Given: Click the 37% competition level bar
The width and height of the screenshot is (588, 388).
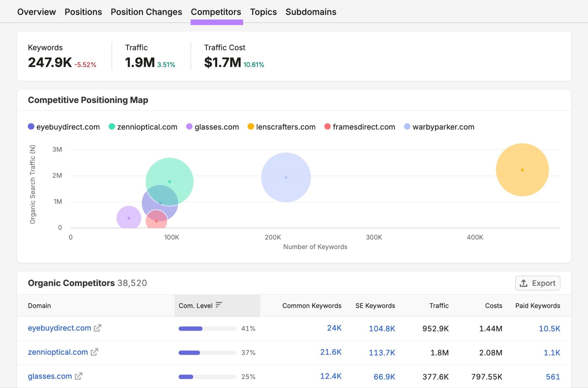Looking at the screenshot, I should 207,353.
